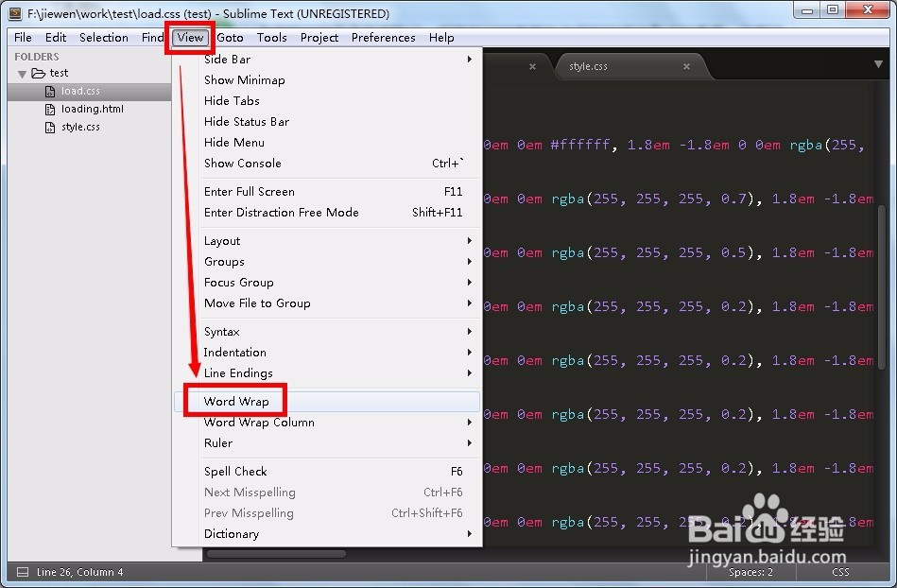Viewport: 897px width, 588px height.
Task: Minimize the Sublime Text window
Action: (807, 10)
